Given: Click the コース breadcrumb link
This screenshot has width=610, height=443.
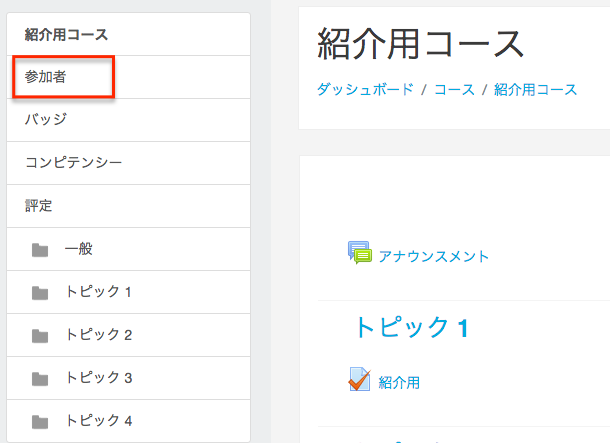Looking at the screenshot, I should pyautogui.click(x=454, y=89).
